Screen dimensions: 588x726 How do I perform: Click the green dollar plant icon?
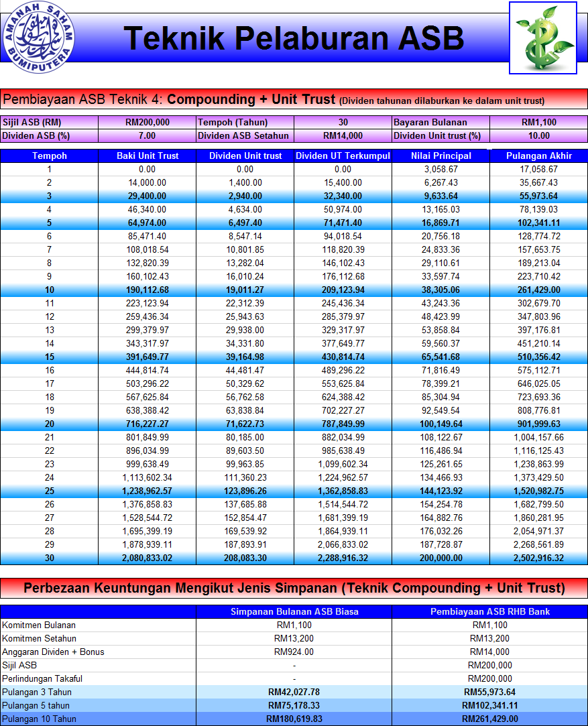pyautogui.click(x=543, y=38)
